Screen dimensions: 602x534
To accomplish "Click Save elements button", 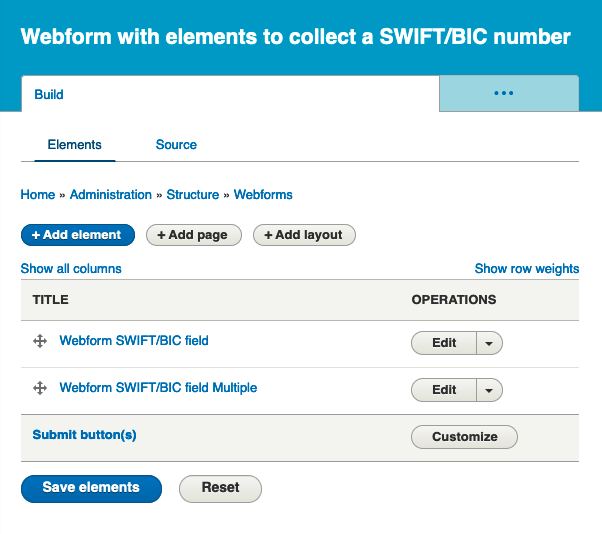I will tap(91, 489).
